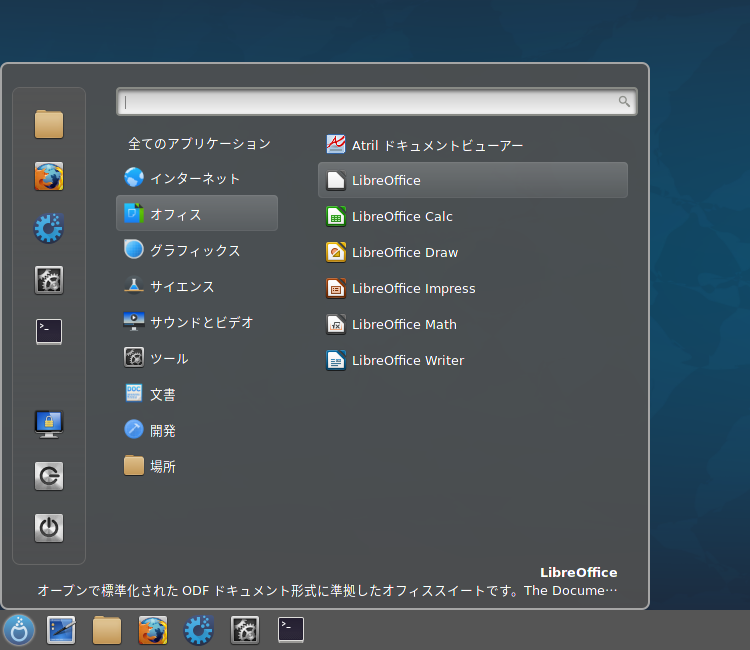Image resolution: width=750 pixels, height=650 pixels.
Task: Launch Firefox from the bottom panel
Action: (153, 630)
